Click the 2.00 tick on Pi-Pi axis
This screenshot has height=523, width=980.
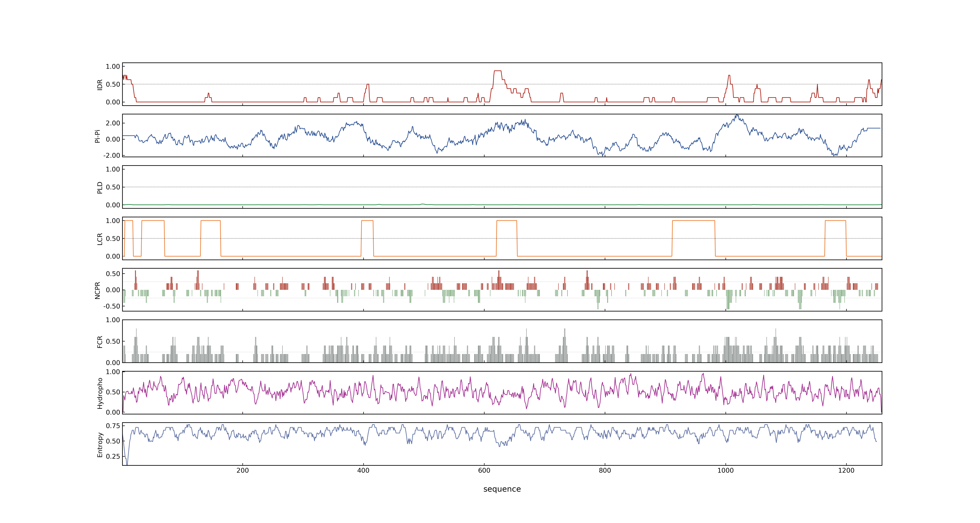point(113,123)
